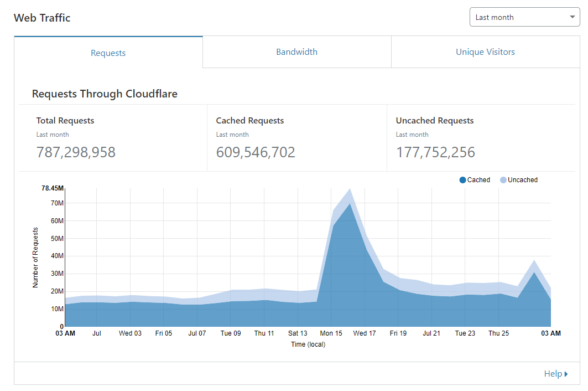Open the Help link
This screenshot has width=588, height=391.
click(x=556, y=374)
